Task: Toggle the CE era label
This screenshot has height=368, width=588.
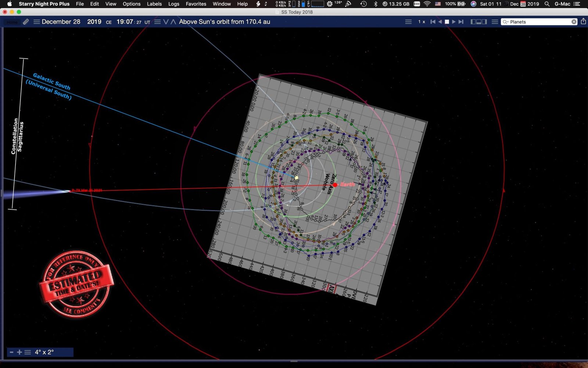Action: (109, 22)
